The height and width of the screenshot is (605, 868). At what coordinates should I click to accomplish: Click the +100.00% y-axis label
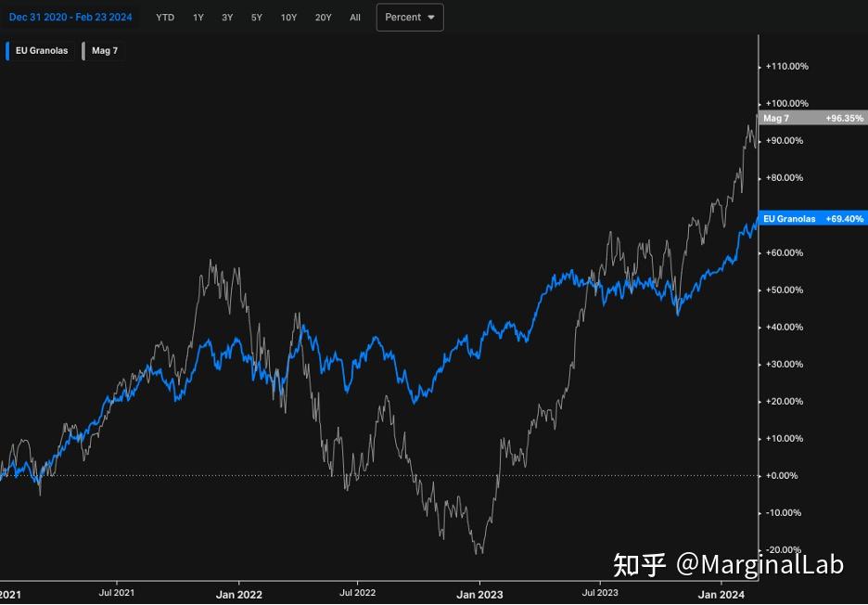click(785, 104)
